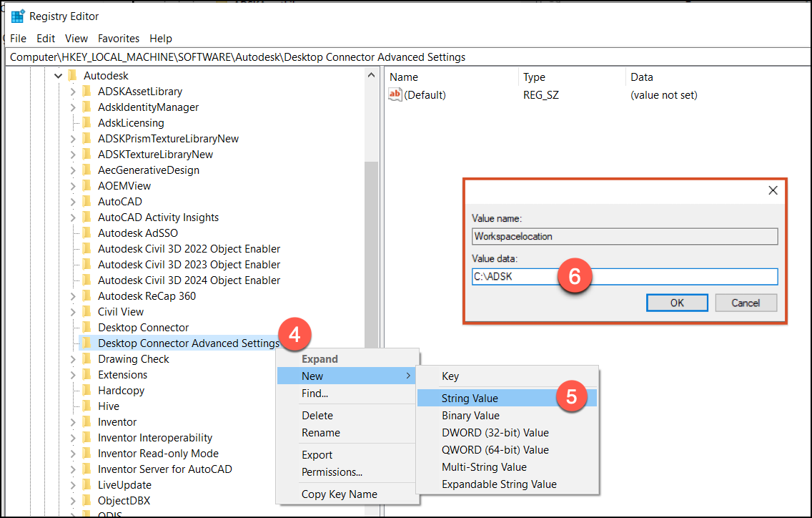Click the folder icon beside ADSKAssetLibrary

(87, 92)
